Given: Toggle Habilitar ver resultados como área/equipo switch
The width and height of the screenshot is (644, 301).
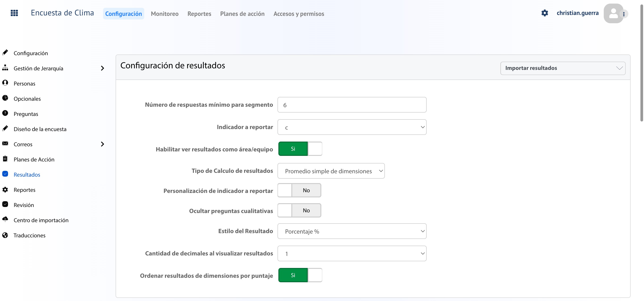Looking at the screenshot, I should [300, 149].
